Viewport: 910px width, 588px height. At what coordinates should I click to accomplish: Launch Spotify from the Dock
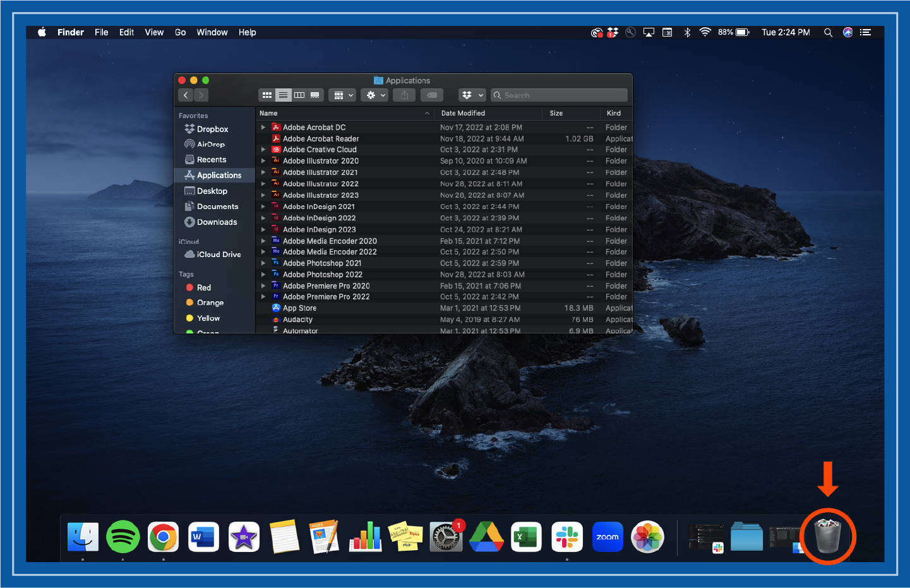[x=123, y=537]
